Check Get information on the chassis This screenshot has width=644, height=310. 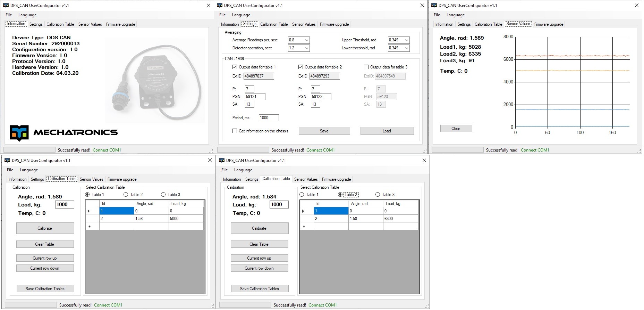click(235, 131)
